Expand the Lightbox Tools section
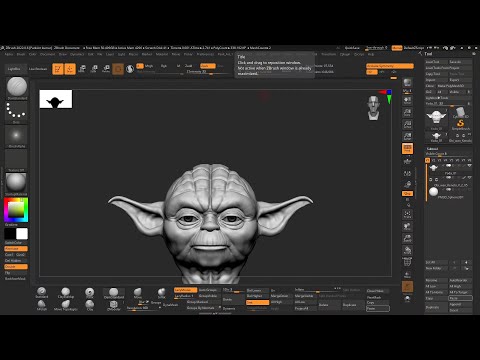This screenshot has width=480, height=360. coord(437,98)
